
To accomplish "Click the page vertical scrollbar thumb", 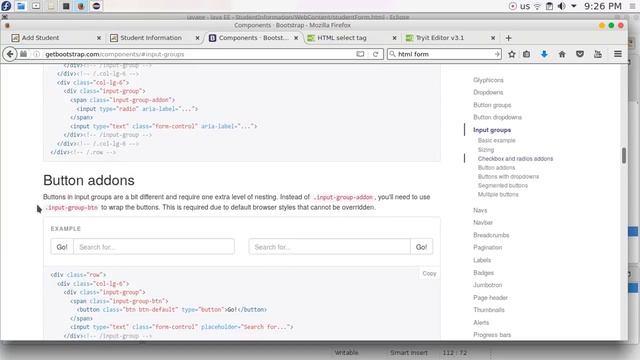I will coord(624,156).
